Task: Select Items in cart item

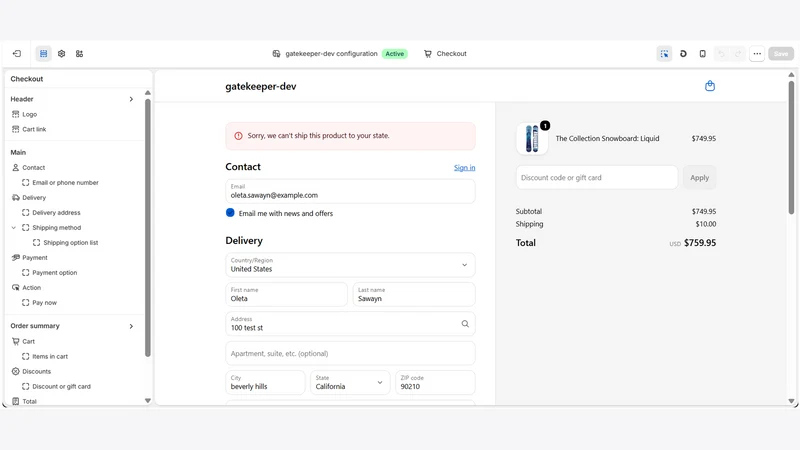Action: click(50, 356)
